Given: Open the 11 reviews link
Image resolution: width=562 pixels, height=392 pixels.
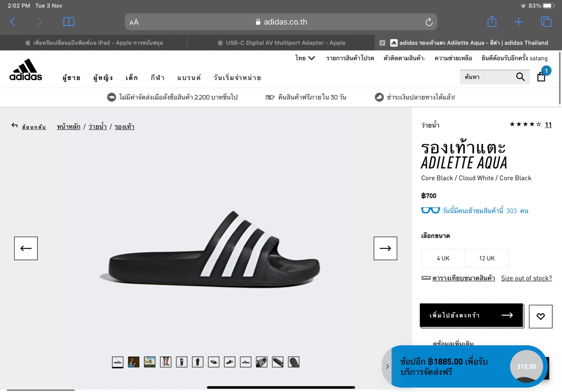Looking at the screenshot, I should tap(548, 125).
